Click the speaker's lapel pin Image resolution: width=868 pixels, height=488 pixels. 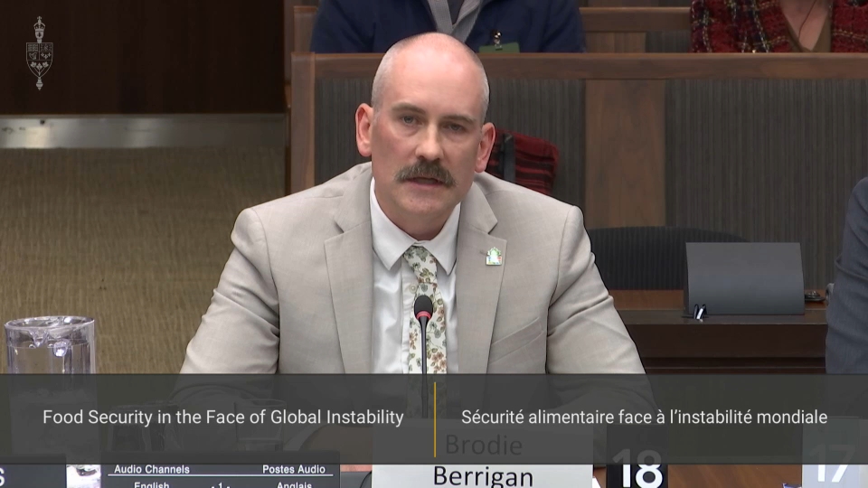pyautogui.click(x=494, y=256)
